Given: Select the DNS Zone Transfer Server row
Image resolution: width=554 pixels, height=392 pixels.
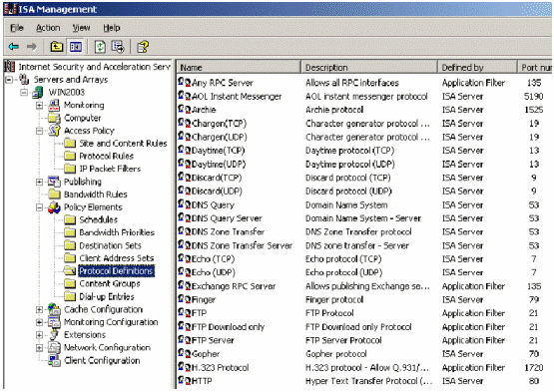Looking at the screenshot, I should [x=364, y=245].
